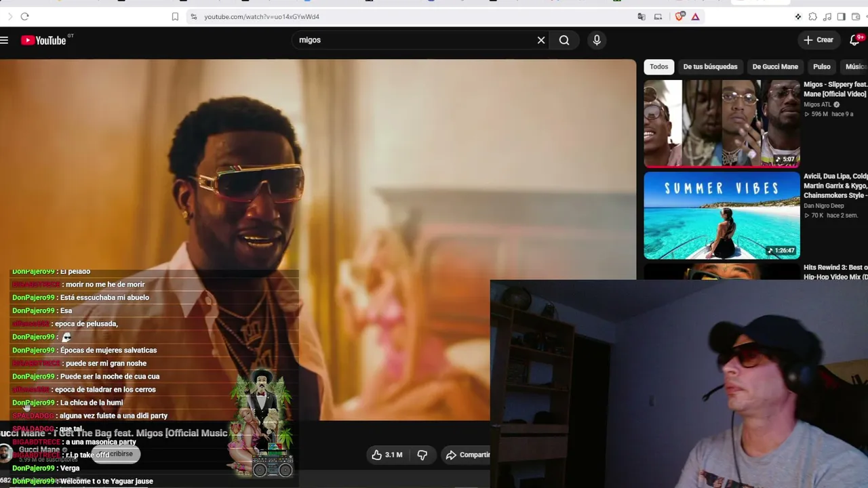868x488 pixels.
Task: Click chat line 'puede ser mi gran noshe'
Action: point(106,363)
